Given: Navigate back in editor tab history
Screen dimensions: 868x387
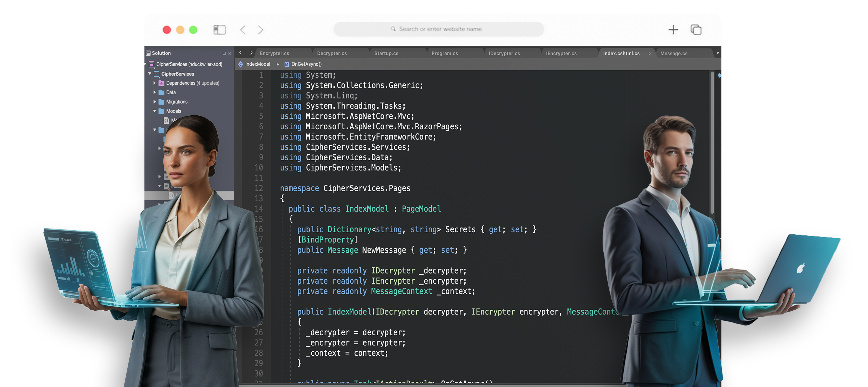Looking at the screenshot, I should coord(241,53).
